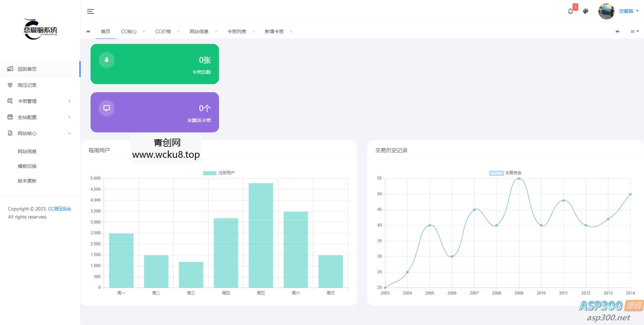
Task: Toggle the 交易资金 legend in line chart
Action: click(x=505, y=173)
